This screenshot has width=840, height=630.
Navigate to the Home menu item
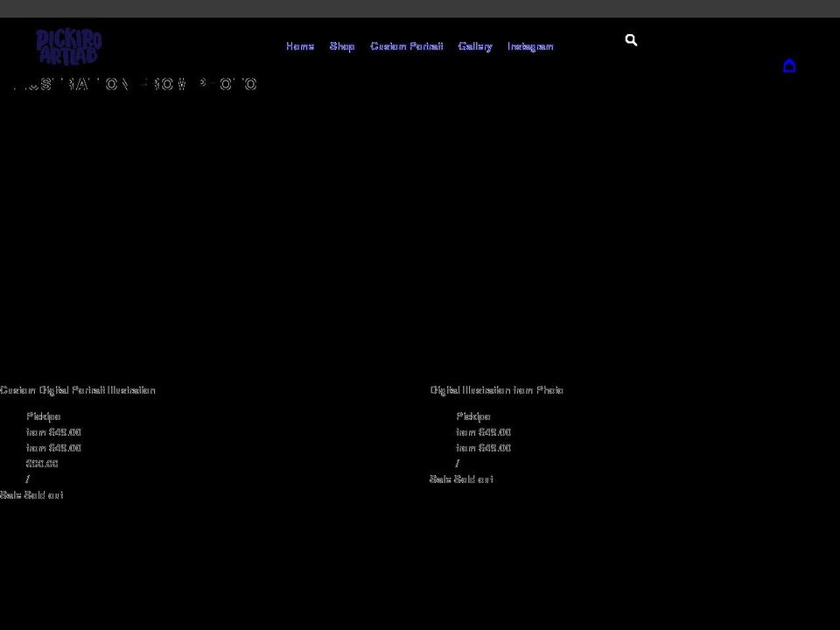300,46
